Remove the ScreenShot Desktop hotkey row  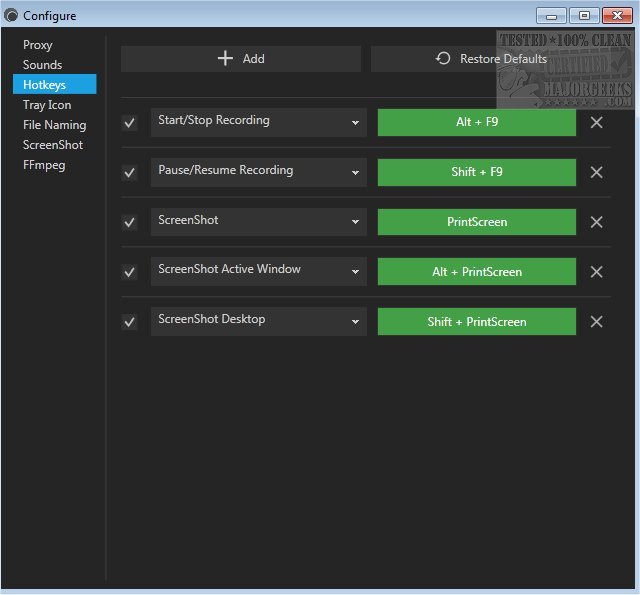pyautogui.click(x=596, y=322)
